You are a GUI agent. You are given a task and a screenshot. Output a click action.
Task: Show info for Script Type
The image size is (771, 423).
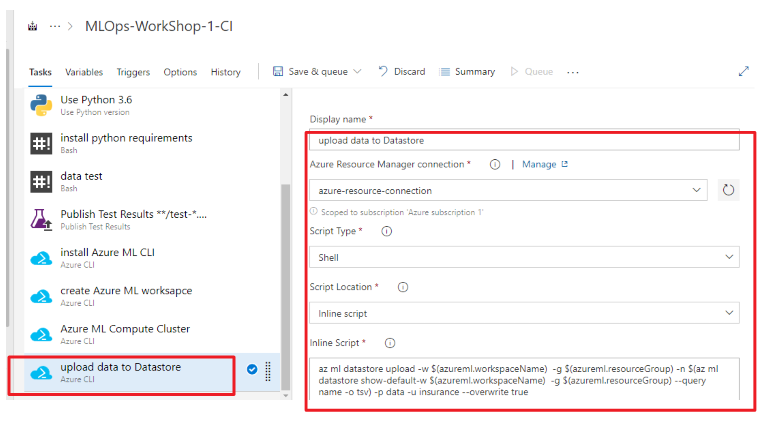click(386, 231)
